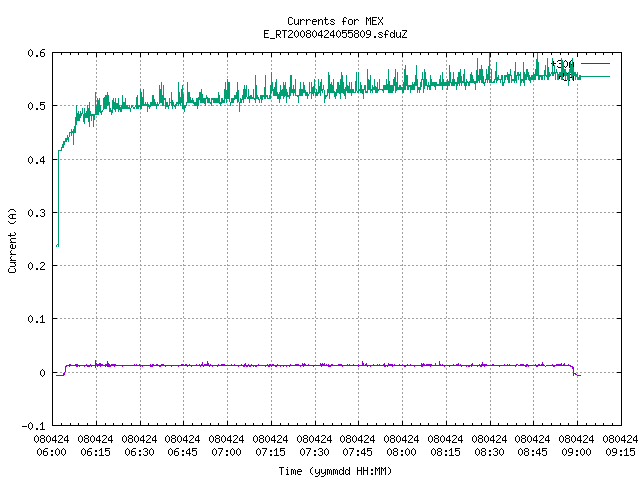The height and width of the screenshot is (480, 640).
Task: Click the x-axis time label '09:00'
Action: click(x=577, y=452)
